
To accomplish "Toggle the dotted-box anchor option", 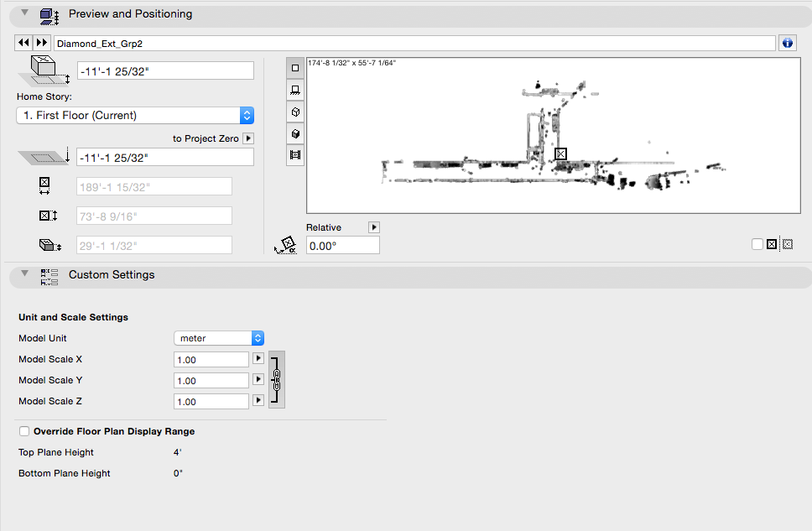I will [788, 244].
